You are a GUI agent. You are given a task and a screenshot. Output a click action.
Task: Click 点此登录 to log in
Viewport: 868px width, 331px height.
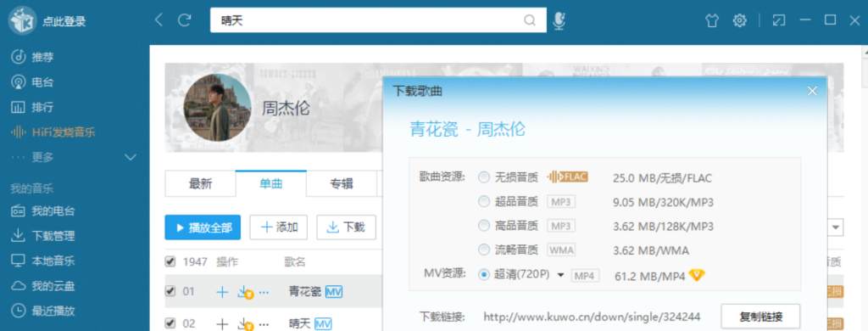(64, 22)
